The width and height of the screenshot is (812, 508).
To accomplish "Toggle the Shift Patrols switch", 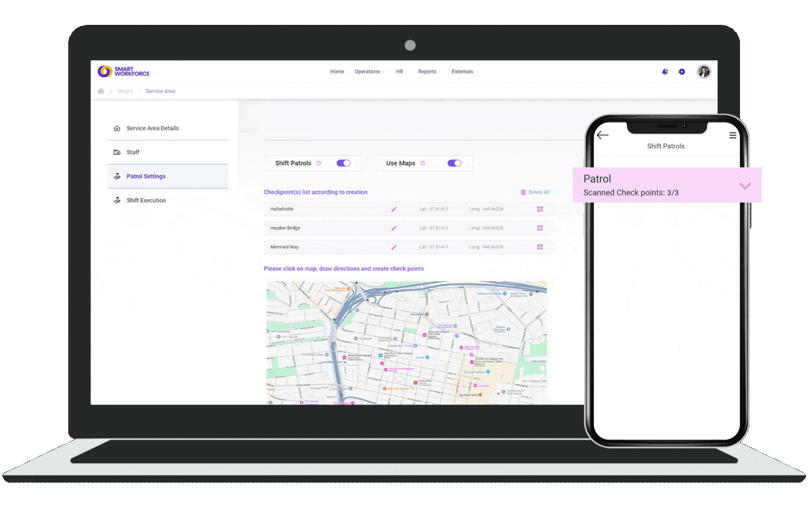I will pos(343,163).
